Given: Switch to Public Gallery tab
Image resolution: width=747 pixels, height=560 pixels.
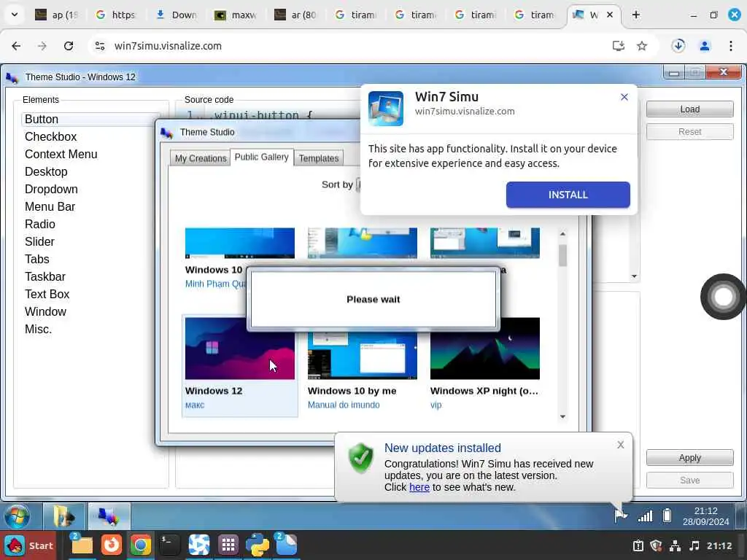Looking at the screenshot, I should click(x=262, y=157).
